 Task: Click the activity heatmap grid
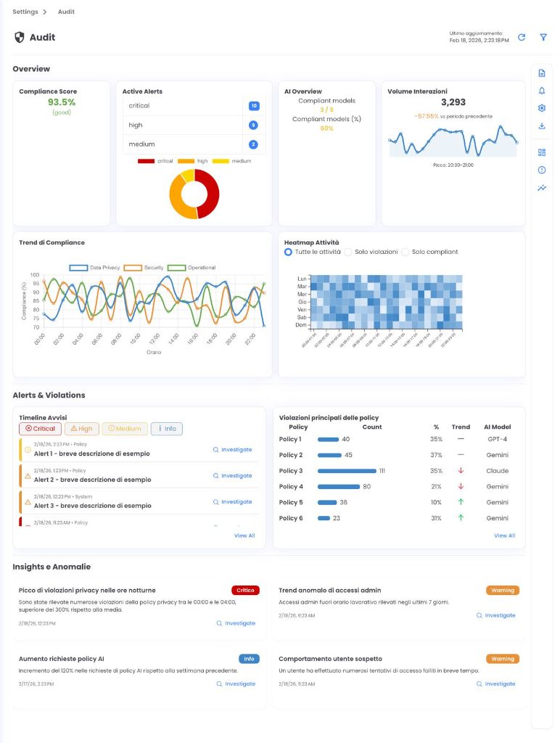[x=386, y=303]
